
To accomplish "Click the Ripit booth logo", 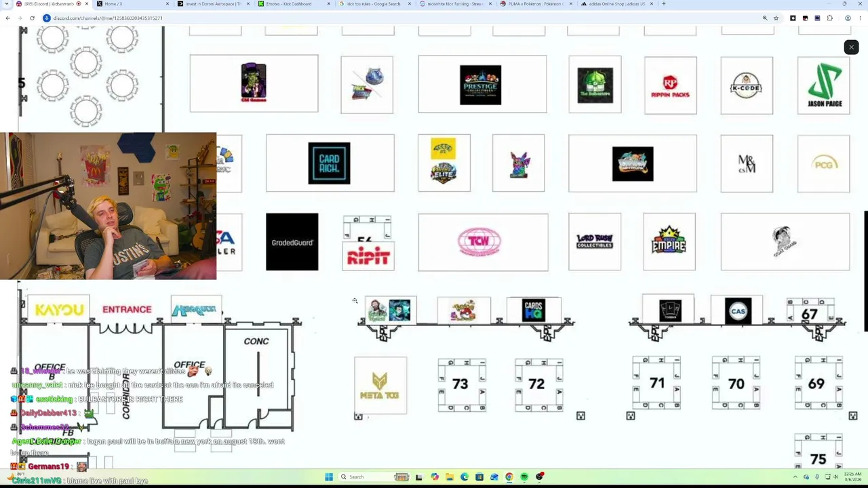I will [368, 257].
